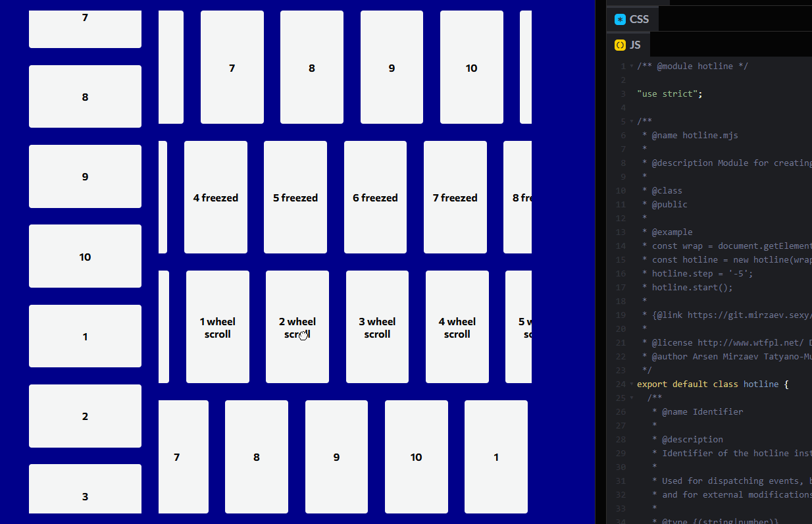Click card 10 in the vertical column
The width and height of the screenshot is (812, 524).
85,257
